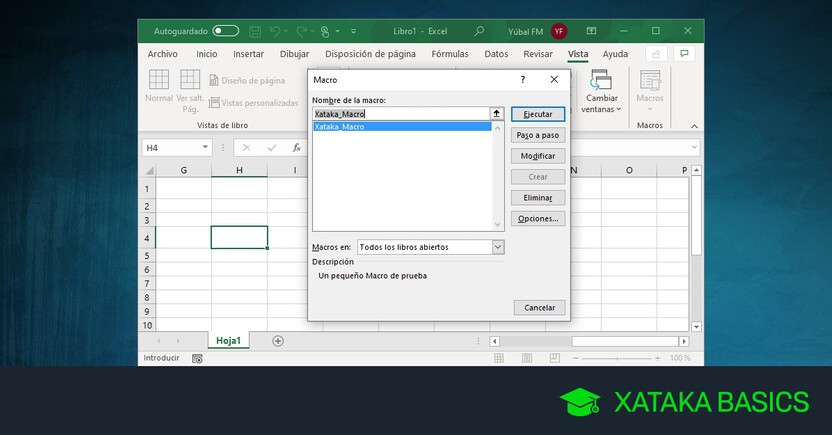Open the Name Box dropdown arrow

click(206, 147)
